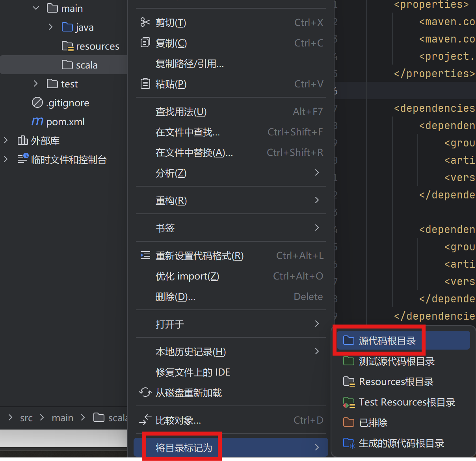Choose 修复文件上的 IDE menu entry
Image resolution: width=476 pixels, height=461 pixels.
coord(231,372)
